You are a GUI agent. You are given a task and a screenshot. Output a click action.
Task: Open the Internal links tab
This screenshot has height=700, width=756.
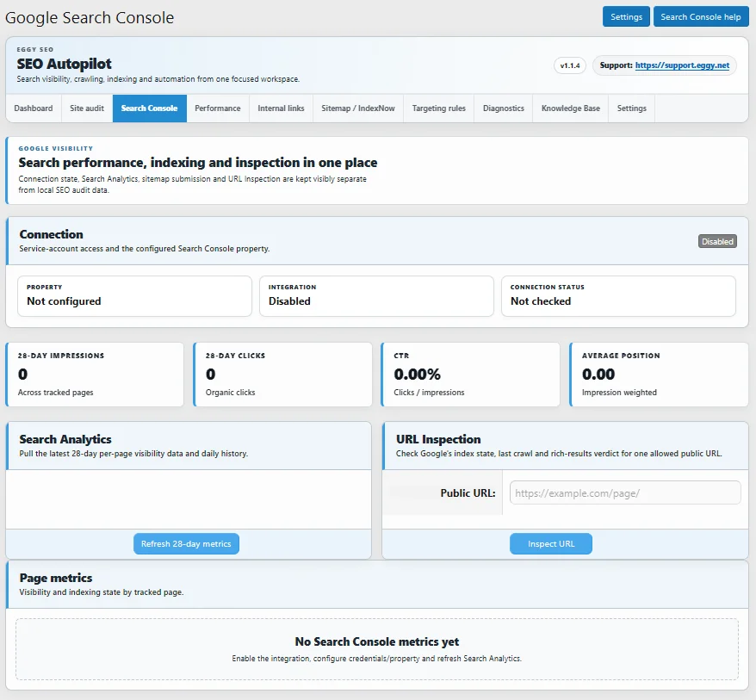tap(281, 108)
